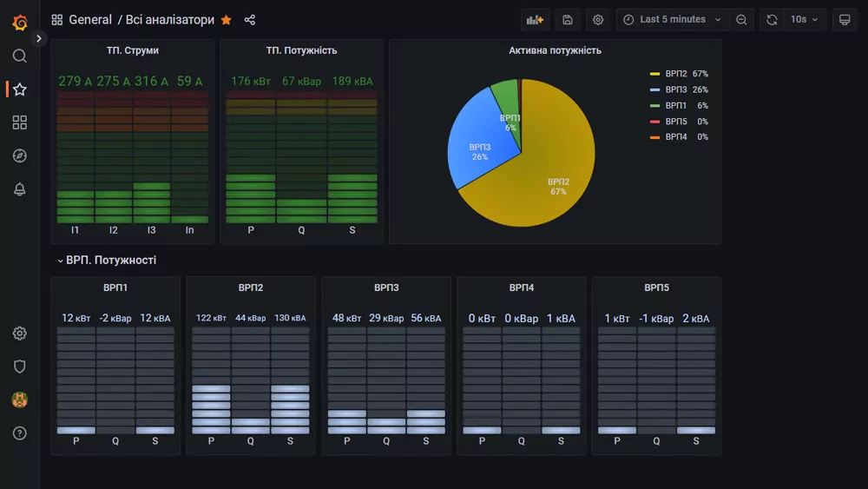Open the ВРП2 panel title menu

pos(251,287)
